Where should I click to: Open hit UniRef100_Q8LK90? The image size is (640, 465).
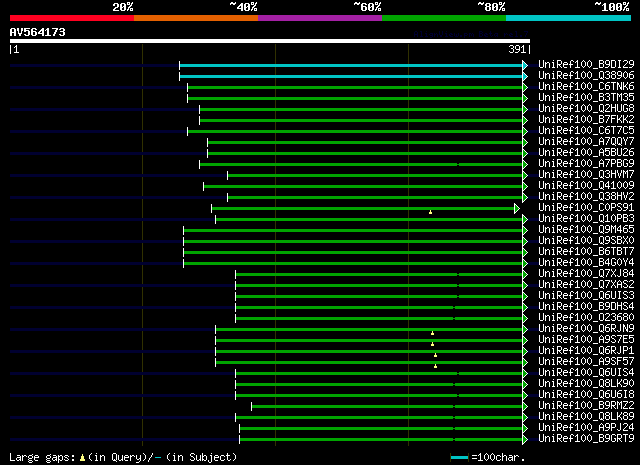click(586, 384)
